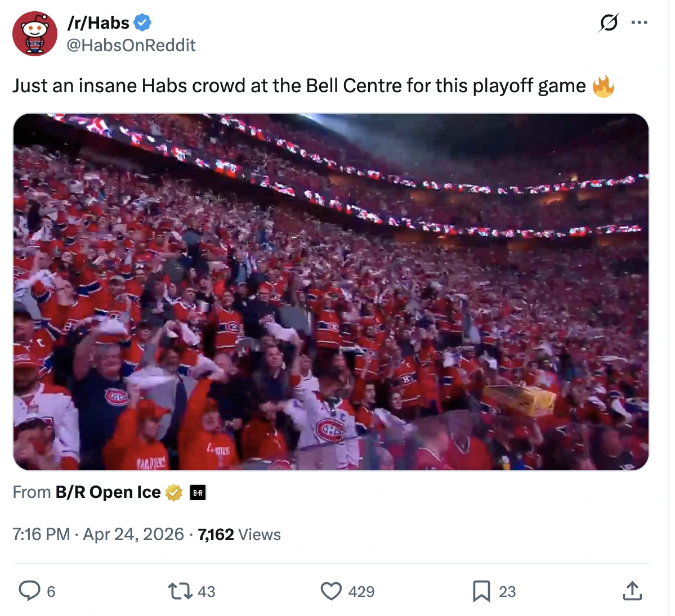Click the tweet text about Habs crowd
The image size is (675, 616).
[x=298, y=86]
